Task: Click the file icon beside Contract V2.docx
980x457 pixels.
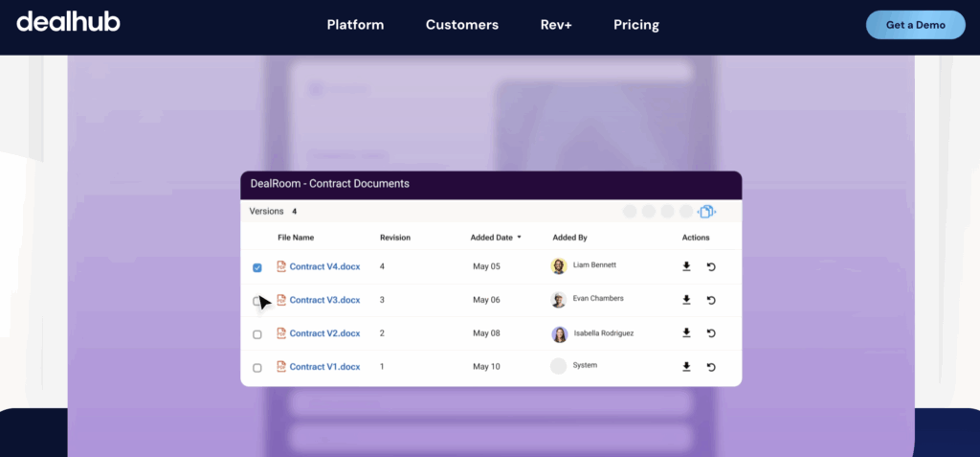Action: click(x=281, y=333)
